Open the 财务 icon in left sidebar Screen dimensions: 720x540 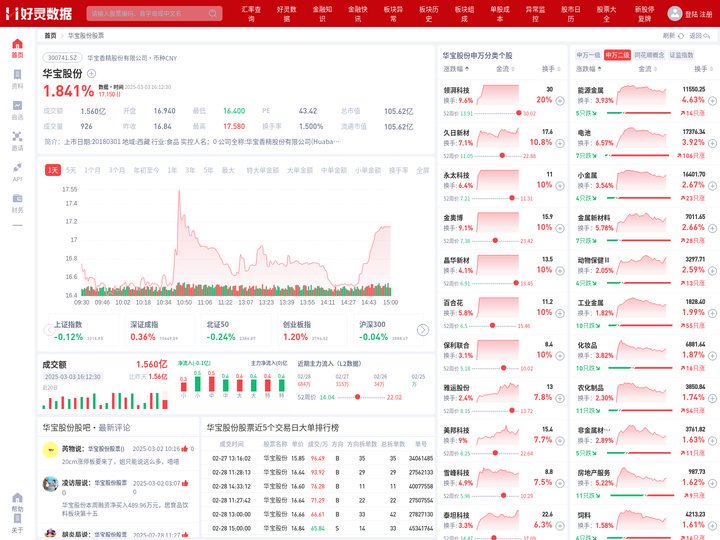tap(17, 198)
